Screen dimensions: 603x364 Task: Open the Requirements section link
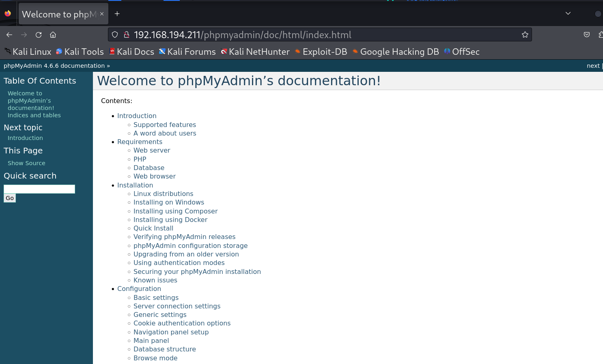[140, 142]
